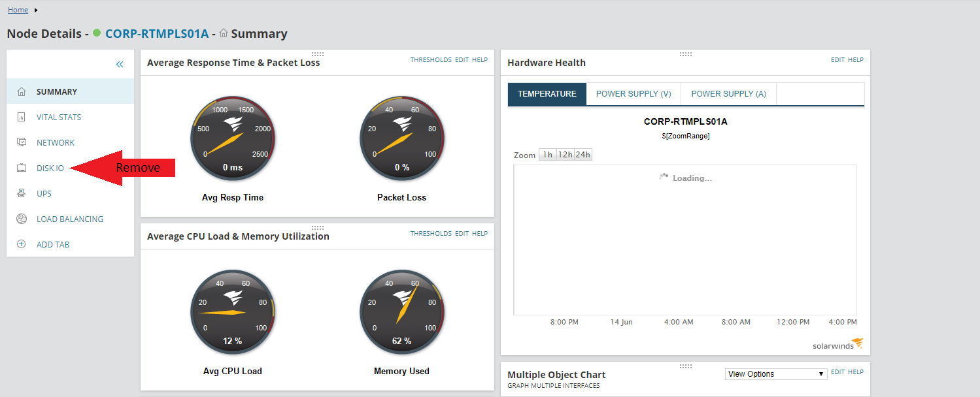
Task: Open the Load Balancing sidebar tab
Action: (70, 219)
